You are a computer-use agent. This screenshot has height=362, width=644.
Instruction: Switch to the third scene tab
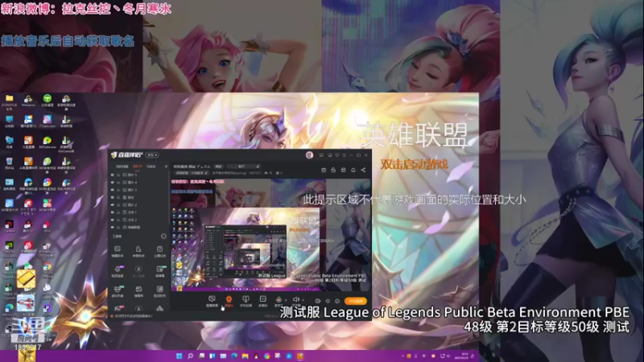[151, 167]
